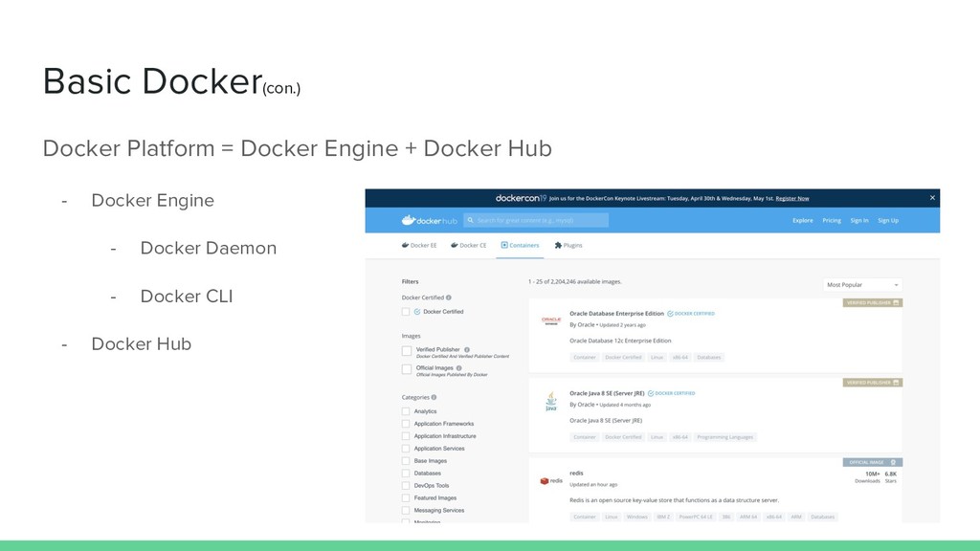
Task: Enable the Docker Certified filter checkbox
Action: pos(406,312)
